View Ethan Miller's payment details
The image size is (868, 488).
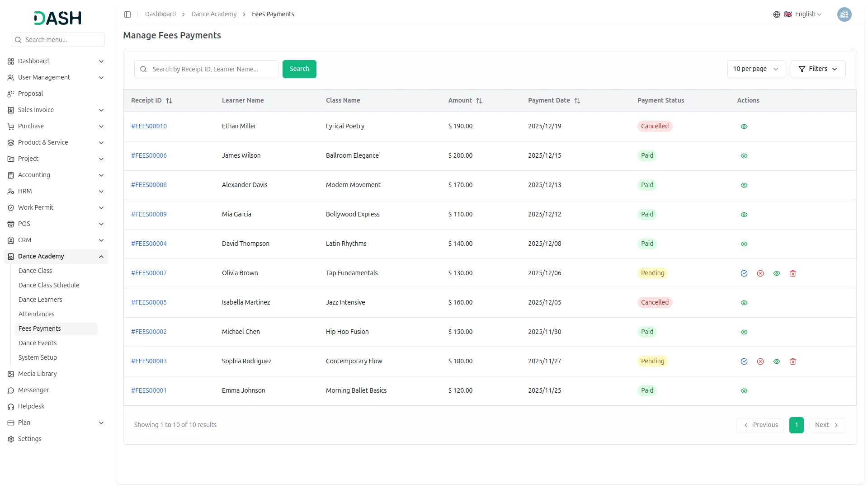coord(744,127)
